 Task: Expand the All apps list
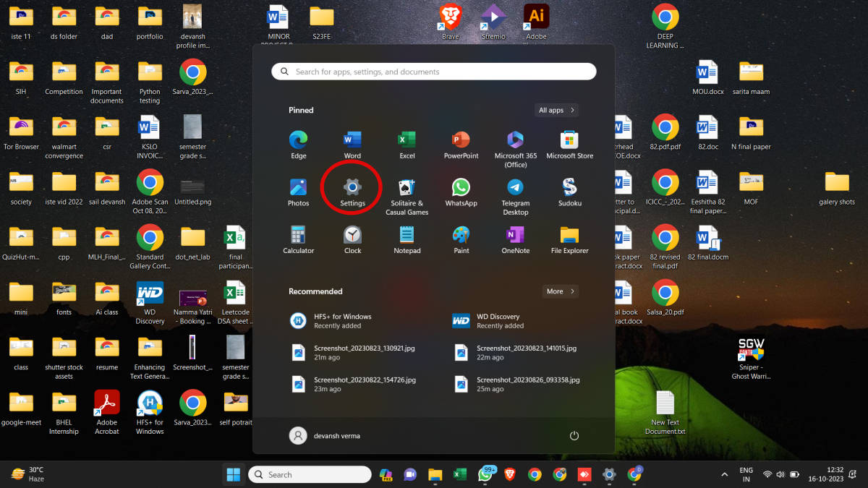click(x=556, y=111)
